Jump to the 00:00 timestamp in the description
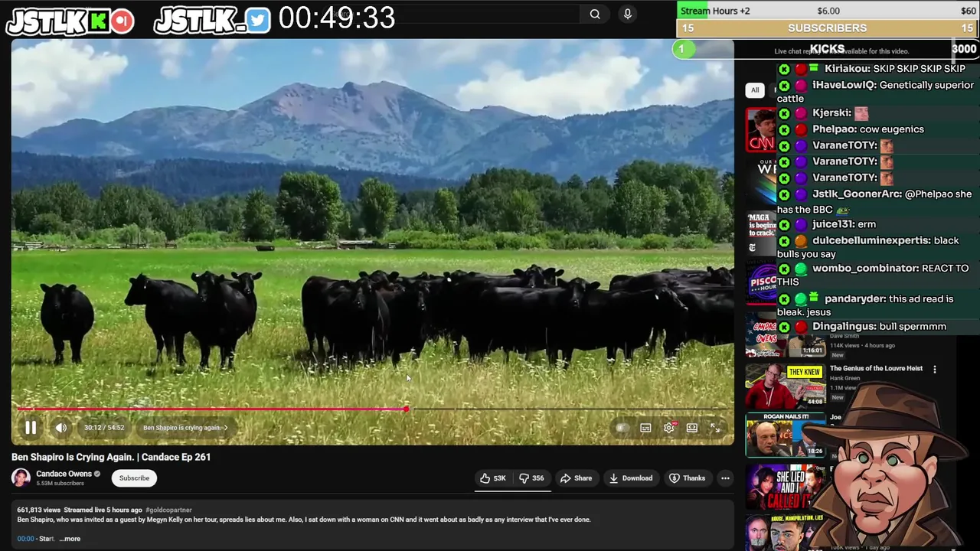980x551 pixels. coord(25,539)
